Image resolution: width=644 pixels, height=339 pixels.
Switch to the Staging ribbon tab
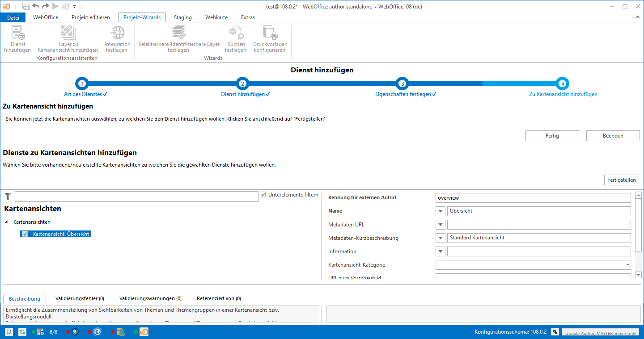[182, 17]
